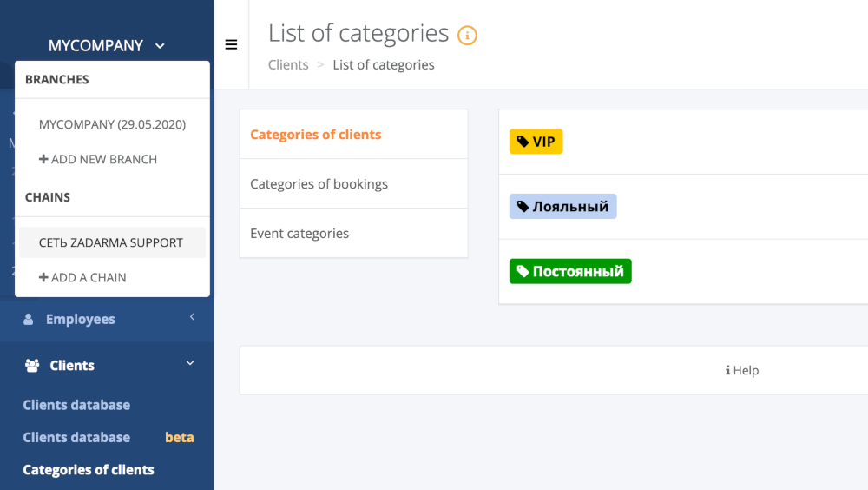Expand the Employees menu chevron
The image size is (868, 490).
point(192,317)
